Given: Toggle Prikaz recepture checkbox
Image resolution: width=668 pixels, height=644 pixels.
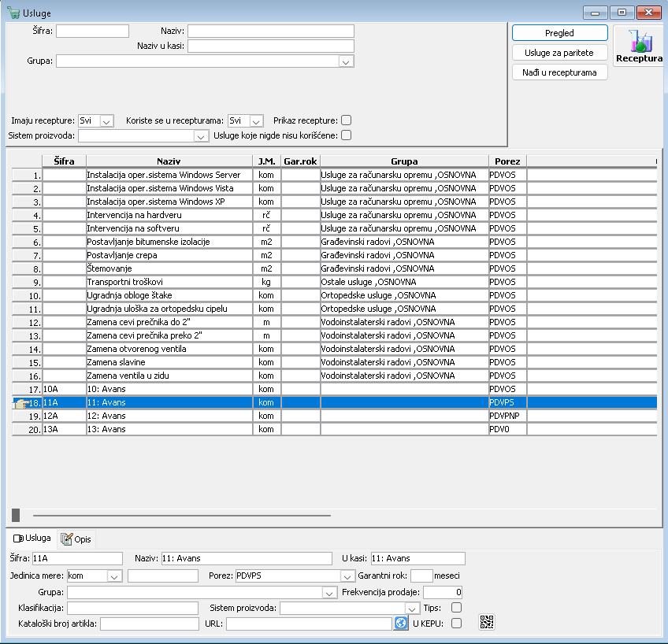Looking at the screenshot, I should pyautogui.click(x=347, y=120).
